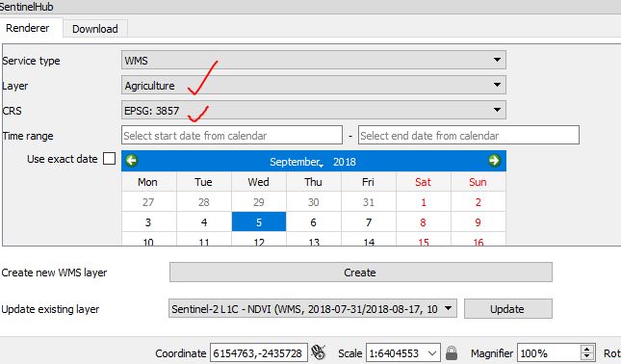This screenshot has width=621, height=364.
Task: Click the Sat column header in calendar
Action: 423,182
